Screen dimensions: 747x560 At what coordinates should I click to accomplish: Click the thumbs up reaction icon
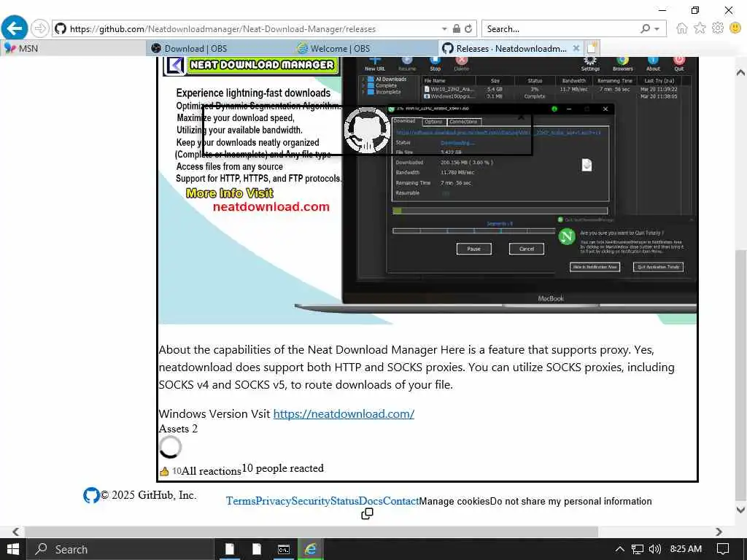pos(164,472)
